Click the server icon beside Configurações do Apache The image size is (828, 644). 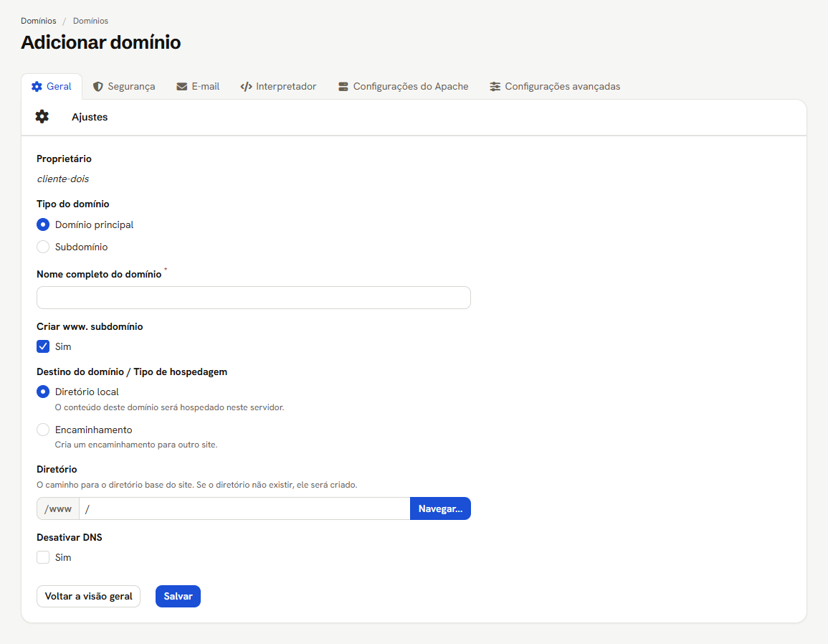(x=343, y=87)
